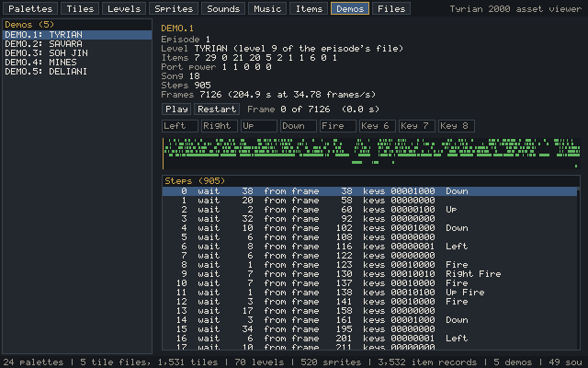The height and width of the screenshot is (368, 588).
Task: Select step 2 wait 2 Up
Action: pyautogui.click(x=369, y=210)
